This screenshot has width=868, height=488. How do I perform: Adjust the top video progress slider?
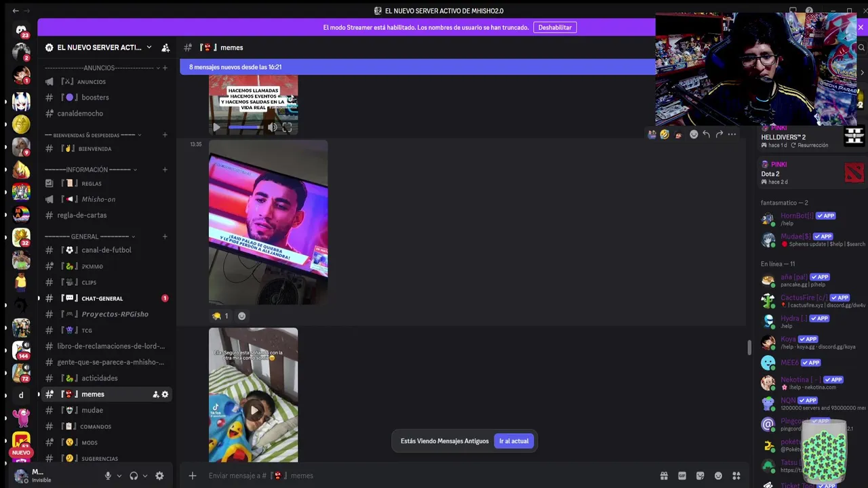pyautogui.click(x=245, y=127)
